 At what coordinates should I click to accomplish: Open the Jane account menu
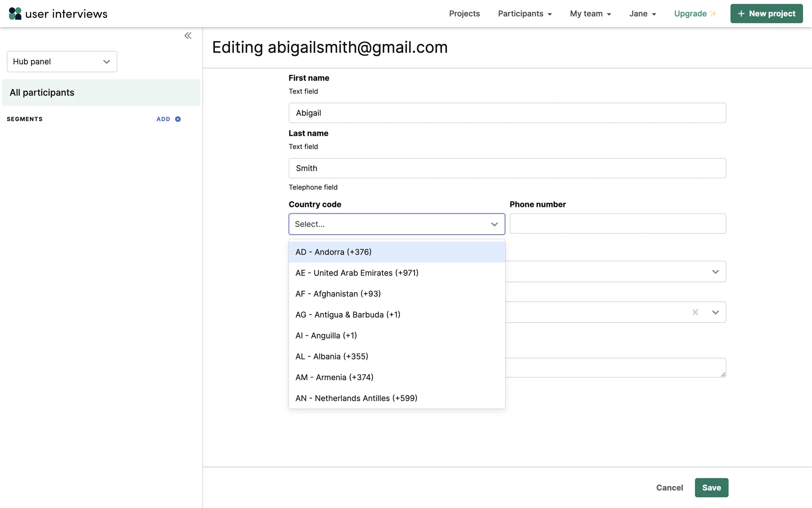[x=642, y=14]
